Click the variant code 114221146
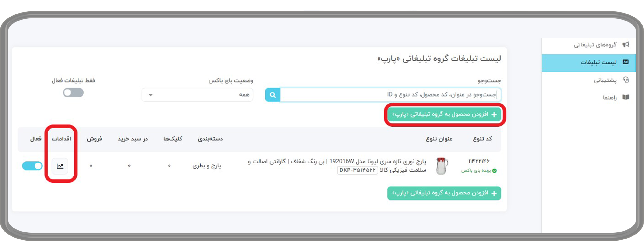 (479, 161)
